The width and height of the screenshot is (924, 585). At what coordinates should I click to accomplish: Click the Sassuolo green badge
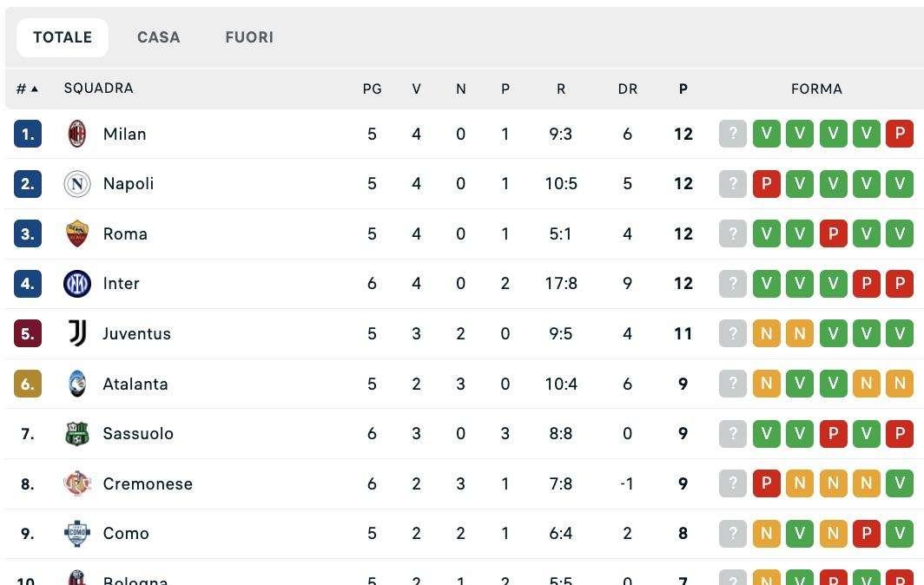tap(77, 434)
